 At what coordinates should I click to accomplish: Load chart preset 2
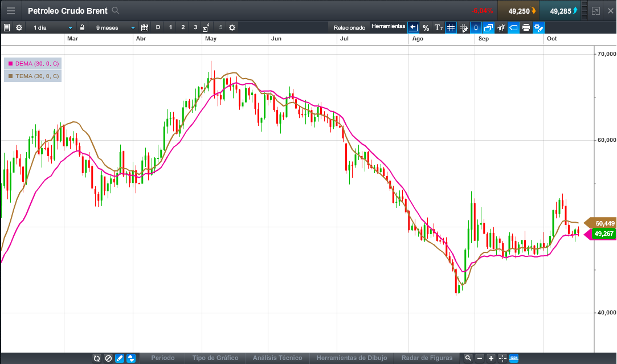183,27
